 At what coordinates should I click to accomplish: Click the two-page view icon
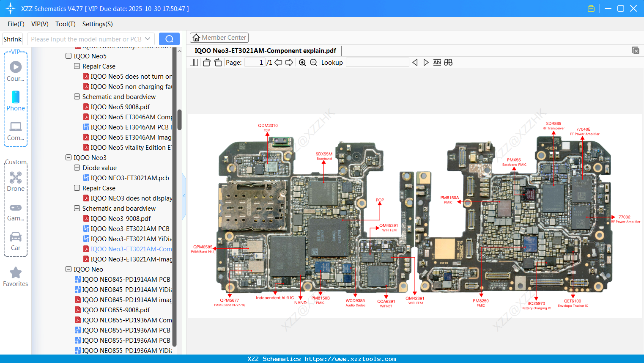pos(193,62)
